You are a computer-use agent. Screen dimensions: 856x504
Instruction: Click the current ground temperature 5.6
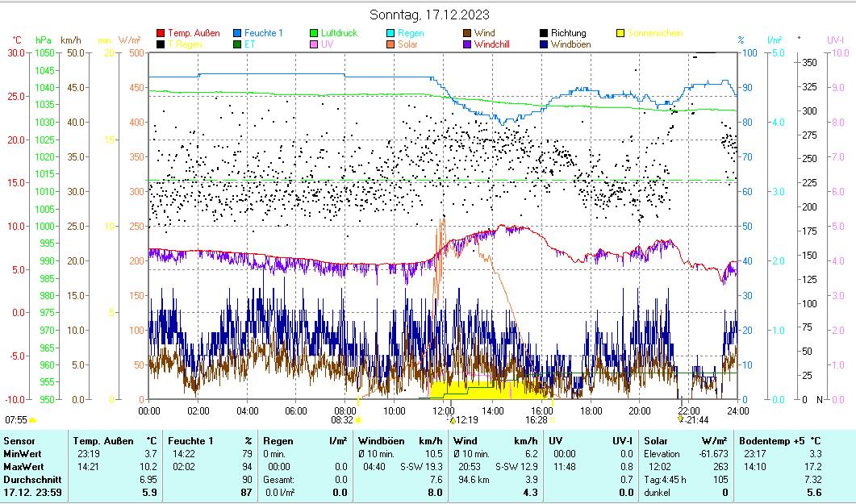click(x=814, y=493)
